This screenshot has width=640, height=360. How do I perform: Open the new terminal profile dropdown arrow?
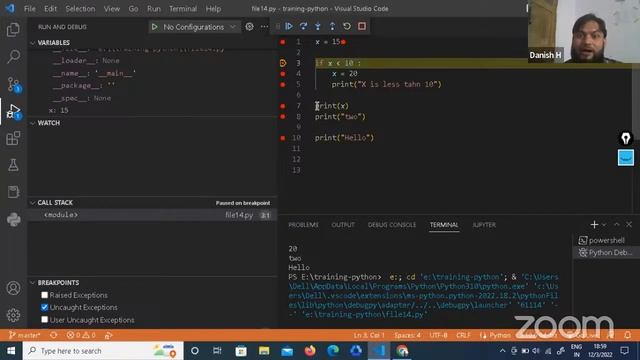pos(604,225)
